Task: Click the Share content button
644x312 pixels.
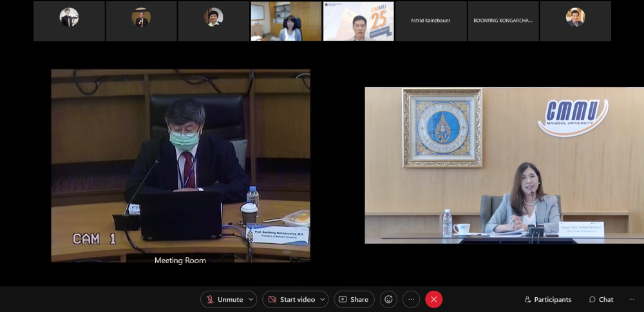Action: point(354,300)
